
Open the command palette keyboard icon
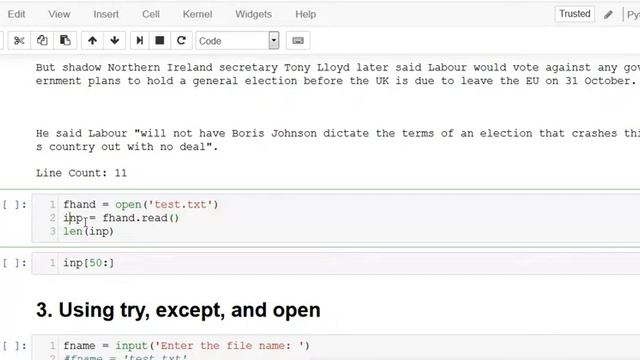[x=298, y=40]
